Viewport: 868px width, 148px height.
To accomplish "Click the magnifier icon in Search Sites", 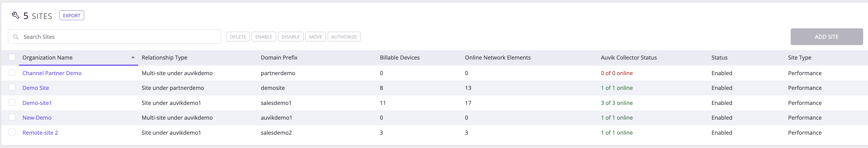I will [16, 37].
